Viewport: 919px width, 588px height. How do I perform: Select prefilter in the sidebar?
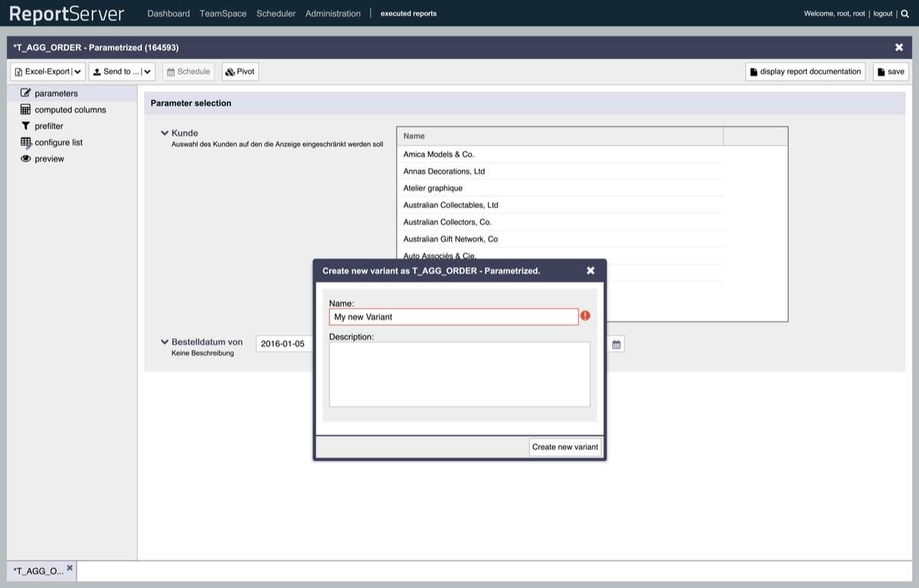pos(48,126)
